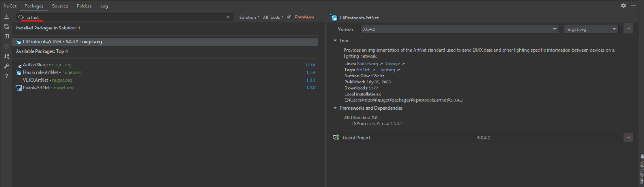Screen dimensions: 644x187
Task: Click the Installed Packages in Solution header
Action: pyautogui.click(x=48, y=28)
